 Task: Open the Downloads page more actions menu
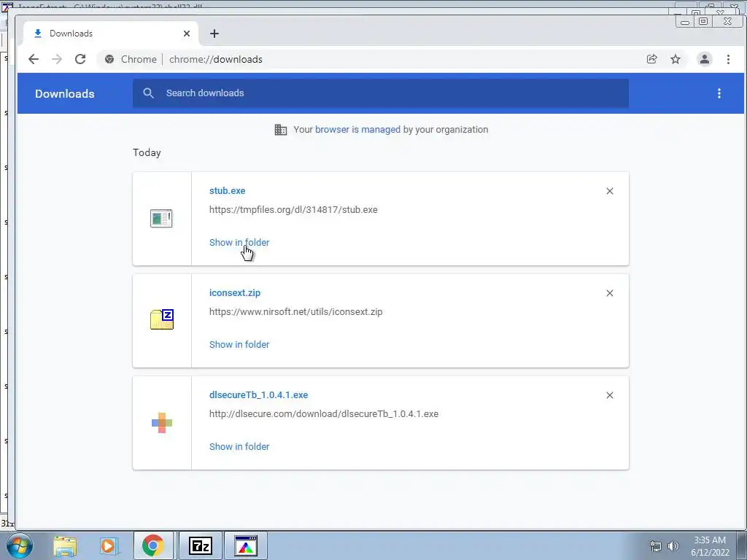coord(719,93)
